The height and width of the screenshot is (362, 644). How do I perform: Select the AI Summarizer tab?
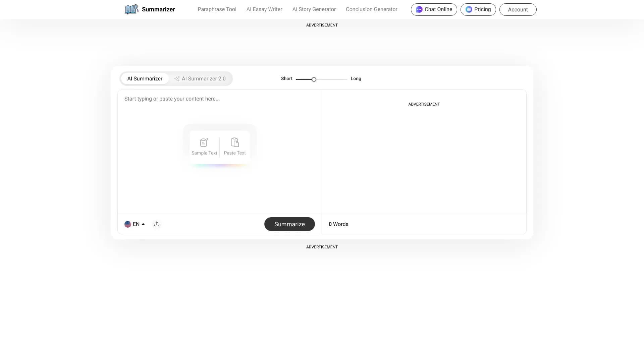pos(145,78)
